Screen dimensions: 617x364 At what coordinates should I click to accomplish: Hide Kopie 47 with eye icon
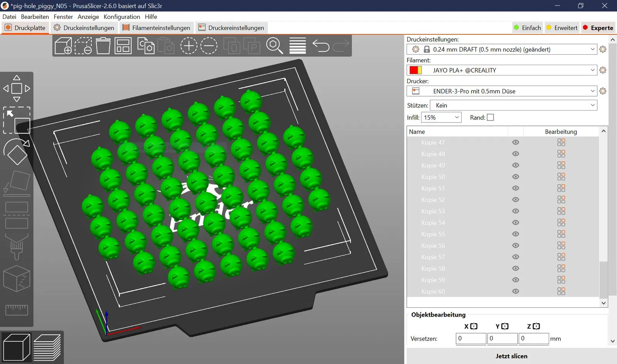(x=516, y=143)
